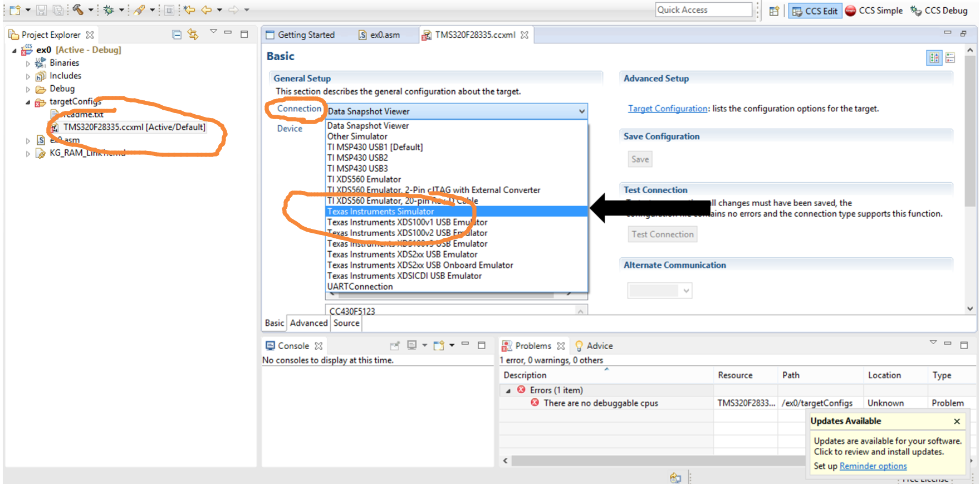Click the Pin Console icon
Image resolution: width=980 pixels, height=484 pixels.
coord(395,345)
